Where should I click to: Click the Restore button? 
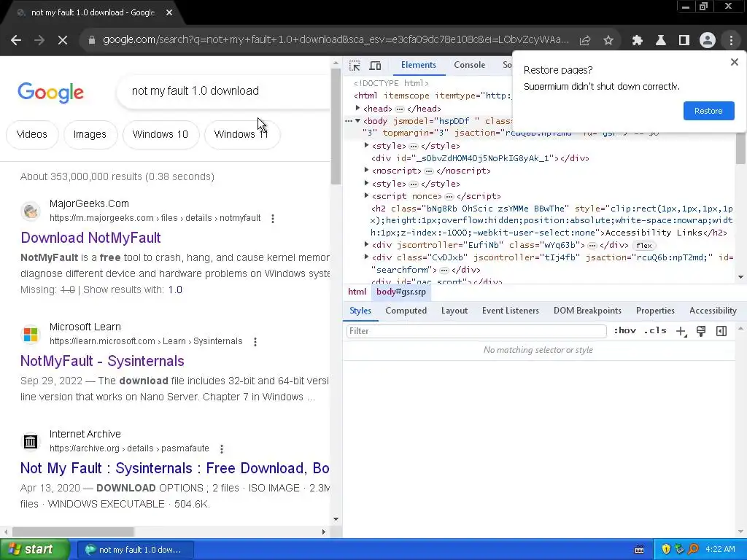pos(708,111)
